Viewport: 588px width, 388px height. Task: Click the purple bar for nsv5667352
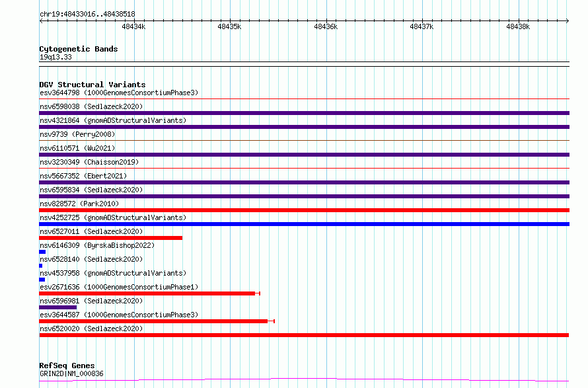tap(304, 182)
